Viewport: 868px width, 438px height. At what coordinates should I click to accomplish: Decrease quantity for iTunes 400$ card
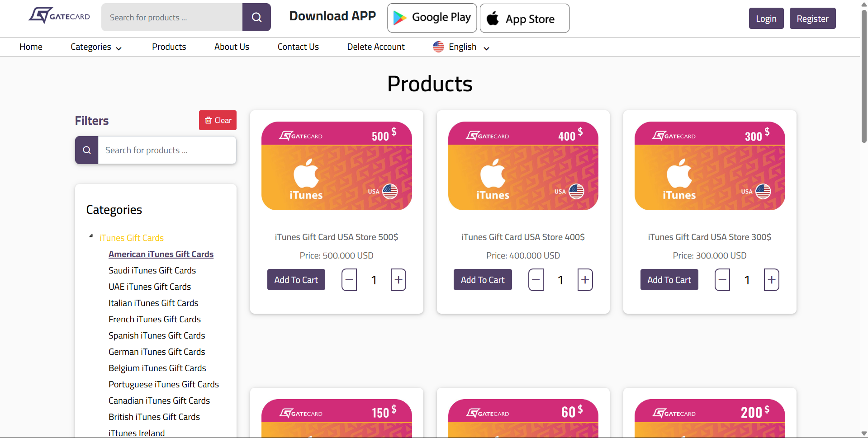[x=536, y=280]
